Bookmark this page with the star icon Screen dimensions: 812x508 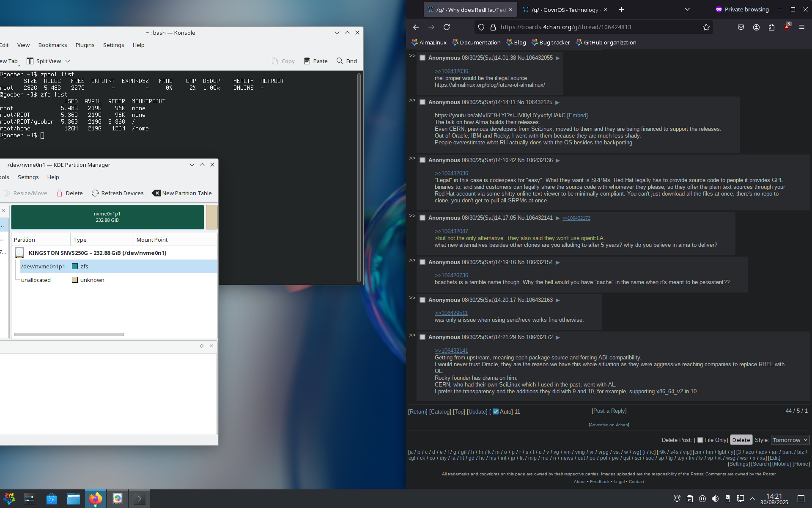(706, 27)
